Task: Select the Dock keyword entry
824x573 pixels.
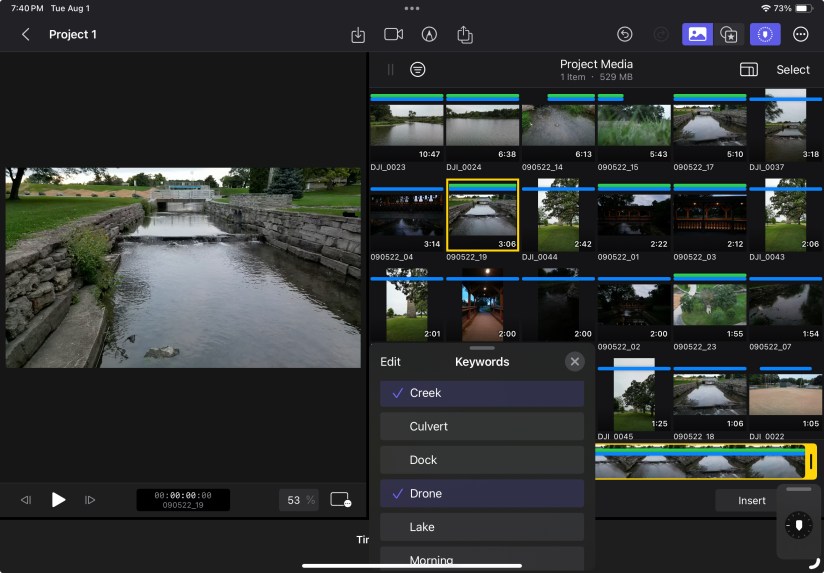Action: [482, 460]
